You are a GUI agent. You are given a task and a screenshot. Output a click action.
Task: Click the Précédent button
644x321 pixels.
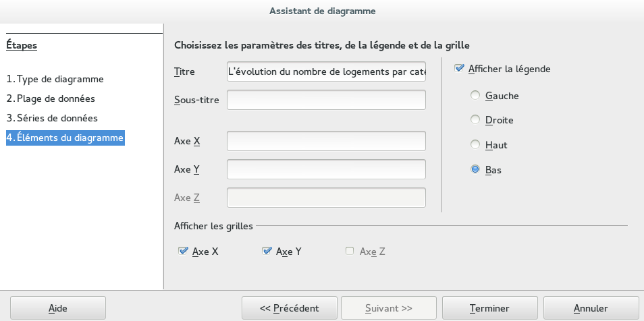tap(290, 308)
